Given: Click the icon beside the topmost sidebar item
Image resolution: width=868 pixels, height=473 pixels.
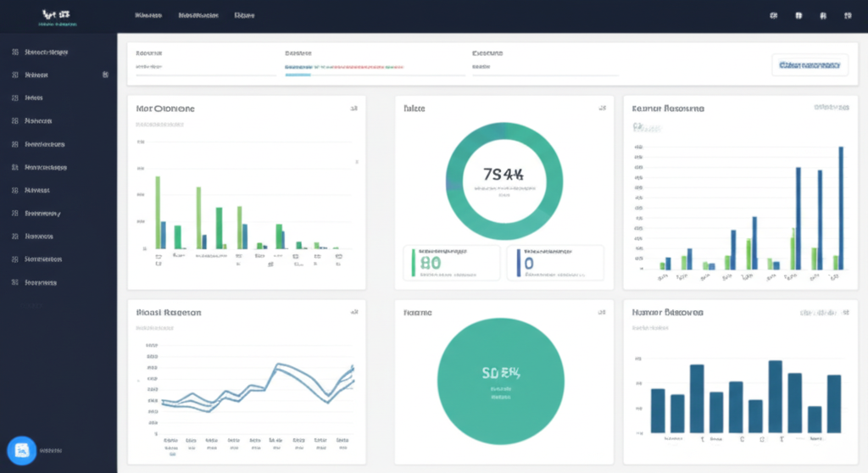Looking at the screenshot, I should pos(15,53).
